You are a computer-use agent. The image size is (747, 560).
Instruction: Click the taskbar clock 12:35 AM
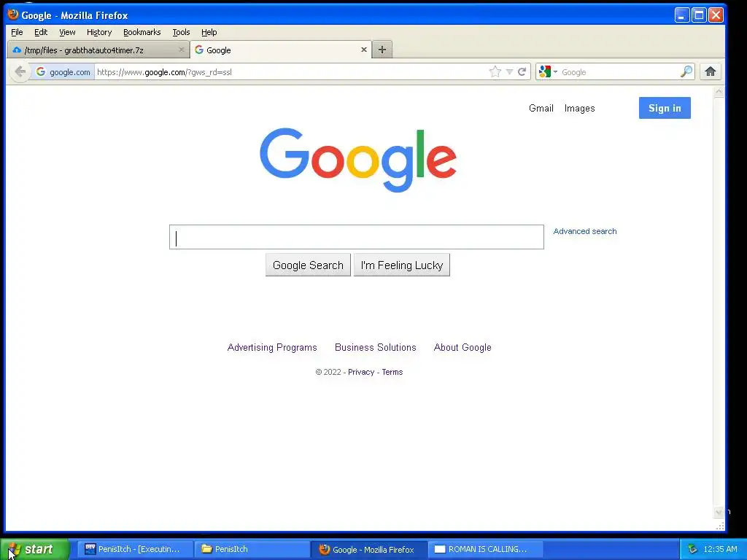pos(720,549)
